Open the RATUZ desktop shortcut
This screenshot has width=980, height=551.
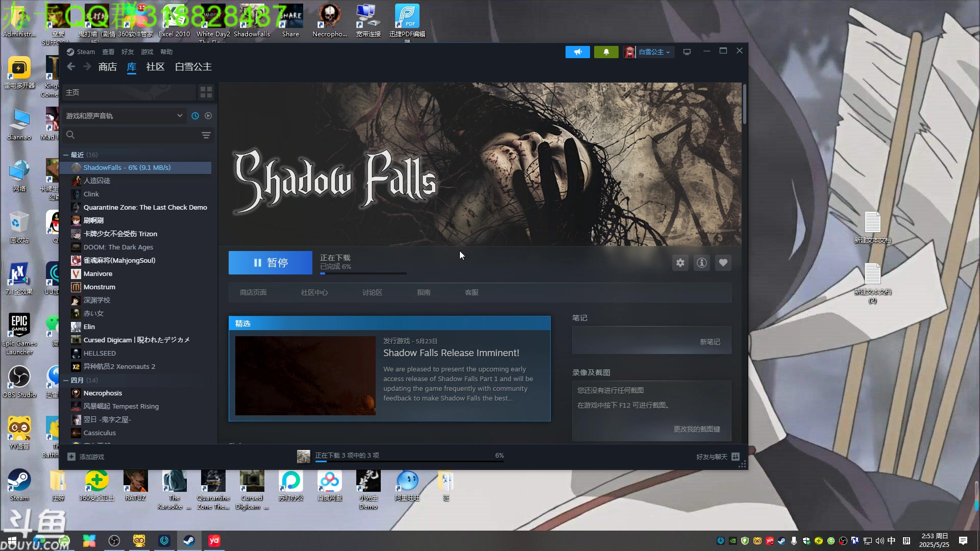[x=135, y=485]
